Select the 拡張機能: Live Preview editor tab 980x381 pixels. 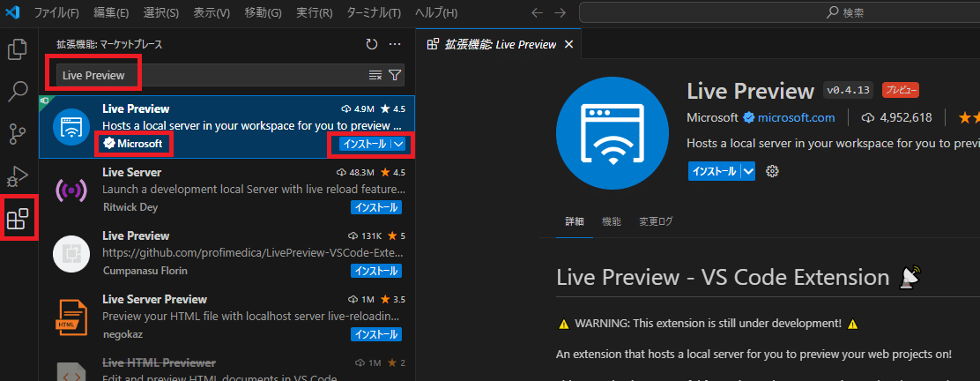coord(500,44)
